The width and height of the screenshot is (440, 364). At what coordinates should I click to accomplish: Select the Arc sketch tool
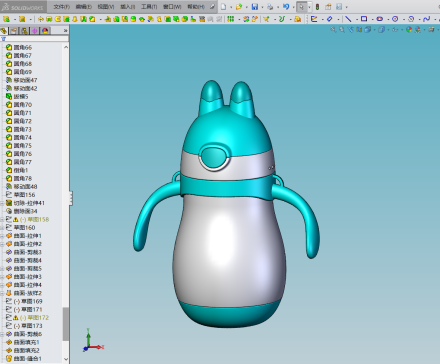click(411, 19)
